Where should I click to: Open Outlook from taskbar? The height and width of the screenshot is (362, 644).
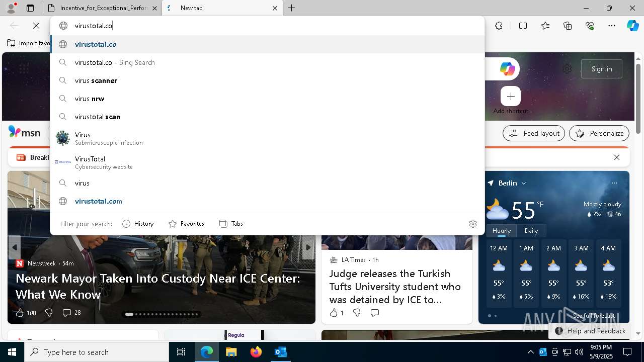click(280, 352)
